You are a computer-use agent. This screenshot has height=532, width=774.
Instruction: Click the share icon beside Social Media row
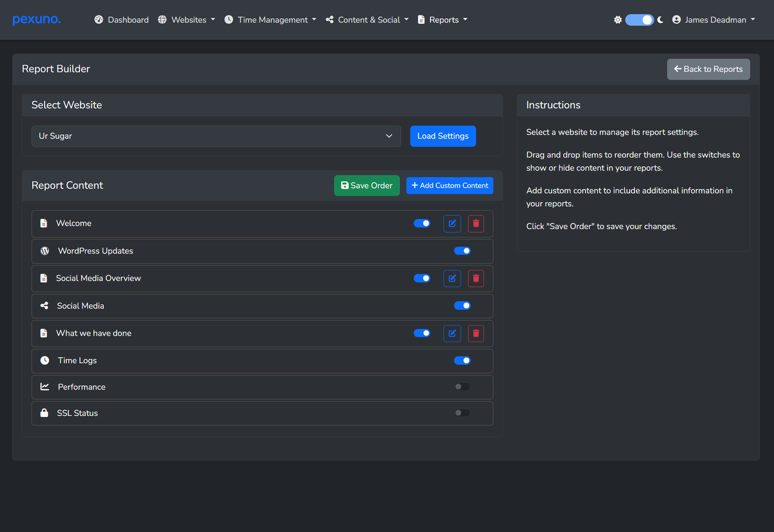click(x=45, y=306)
